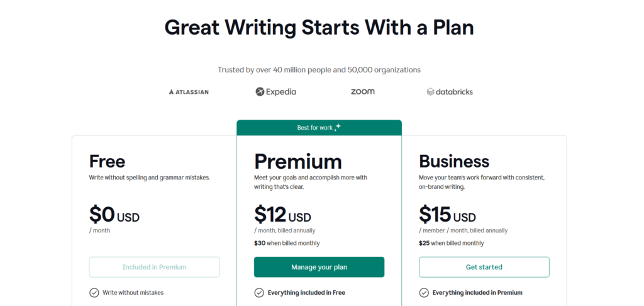Click the sparkle icon beside Best for work
The image size is (644, 306).
[x=338, y=127]
